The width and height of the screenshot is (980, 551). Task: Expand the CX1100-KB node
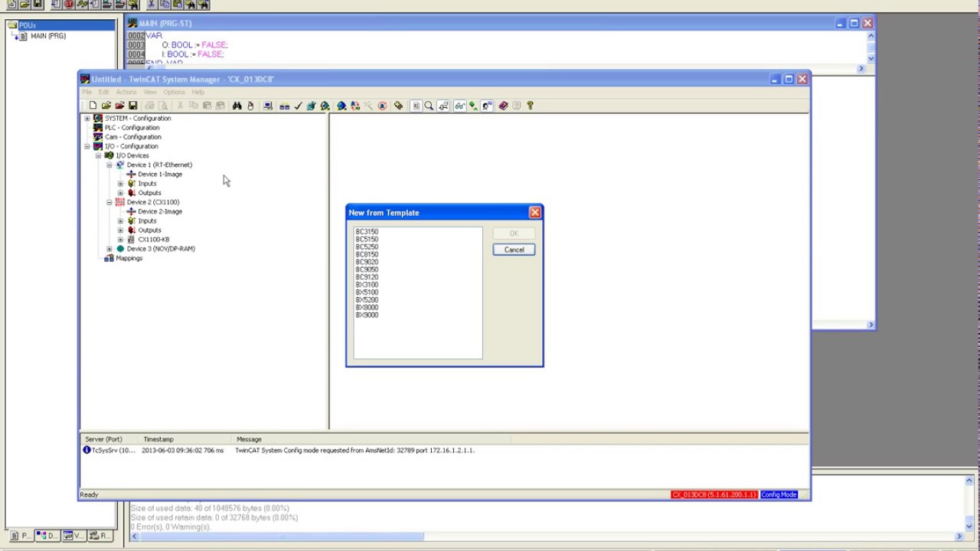pos(120,240)
